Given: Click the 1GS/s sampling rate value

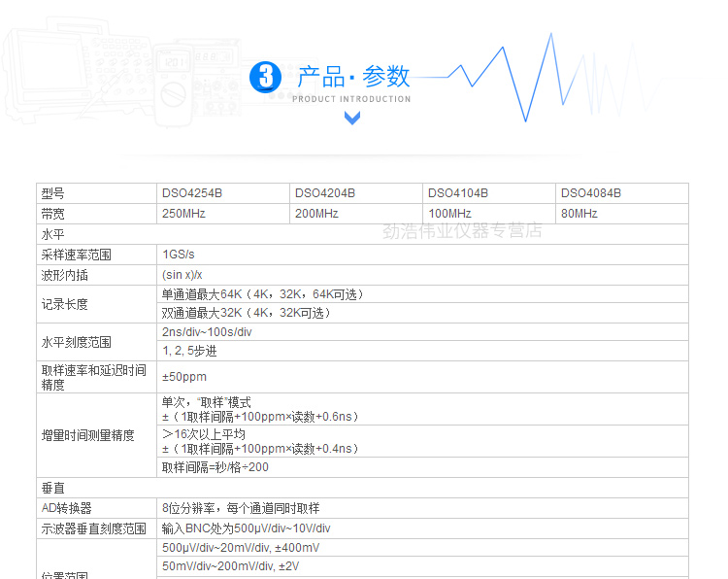Looking at the screenshot, I should click(179, 255).
